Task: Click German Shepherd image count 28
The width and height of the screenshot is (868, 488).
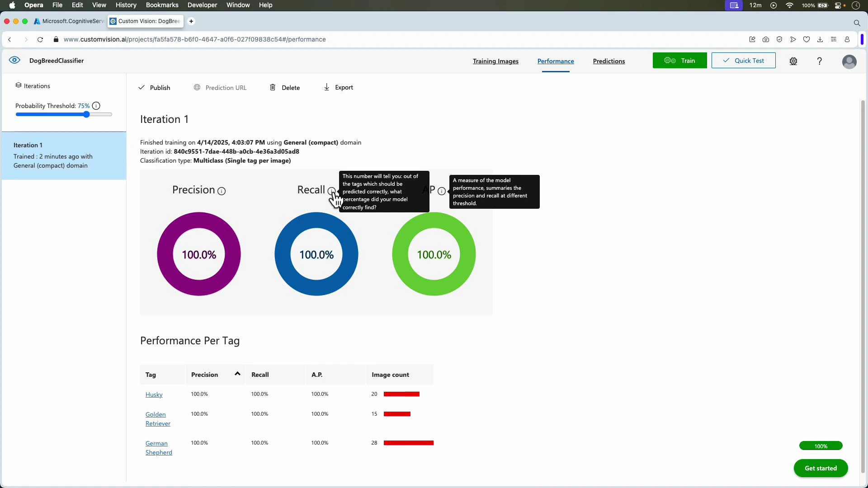Action: tap(374, 443)
